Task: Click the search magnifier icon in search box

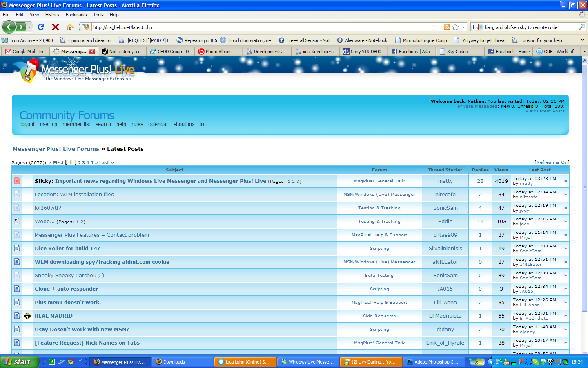Action: point(582,27)
